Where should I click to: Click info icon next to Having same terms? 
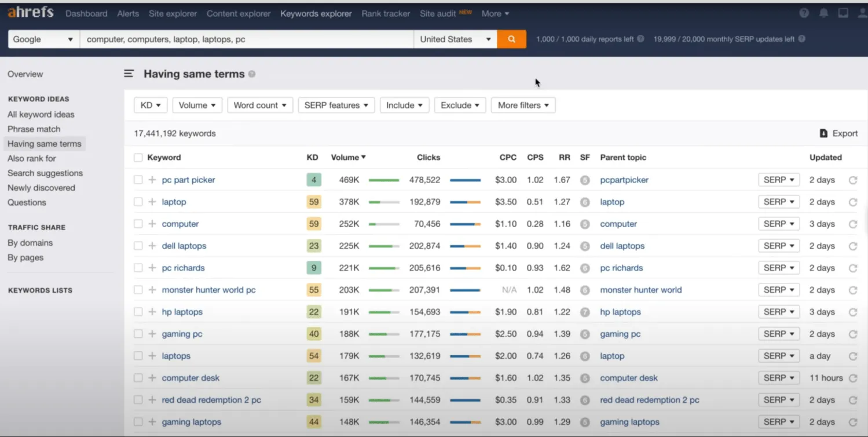[x=252, y=74]
